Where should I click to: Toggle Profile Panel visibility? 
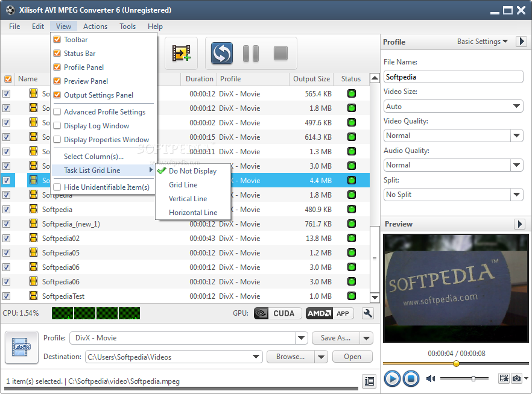coord(57,67)
